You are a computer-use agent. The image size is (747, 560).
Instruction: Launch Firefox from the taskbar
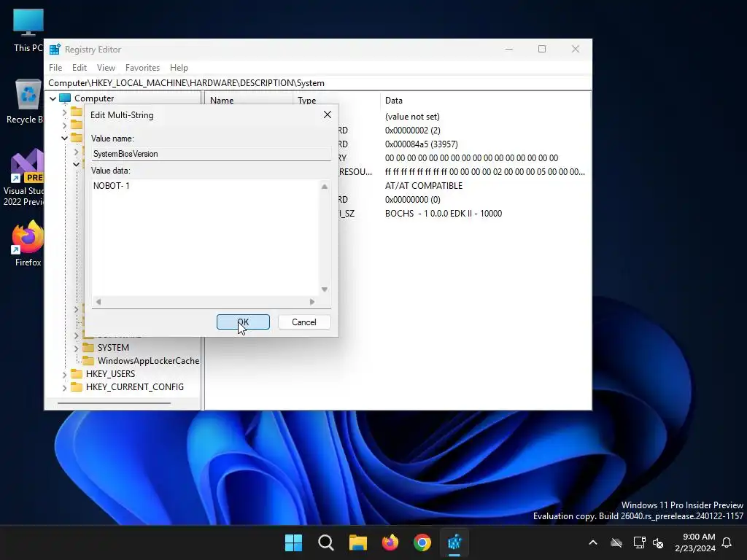390,542
